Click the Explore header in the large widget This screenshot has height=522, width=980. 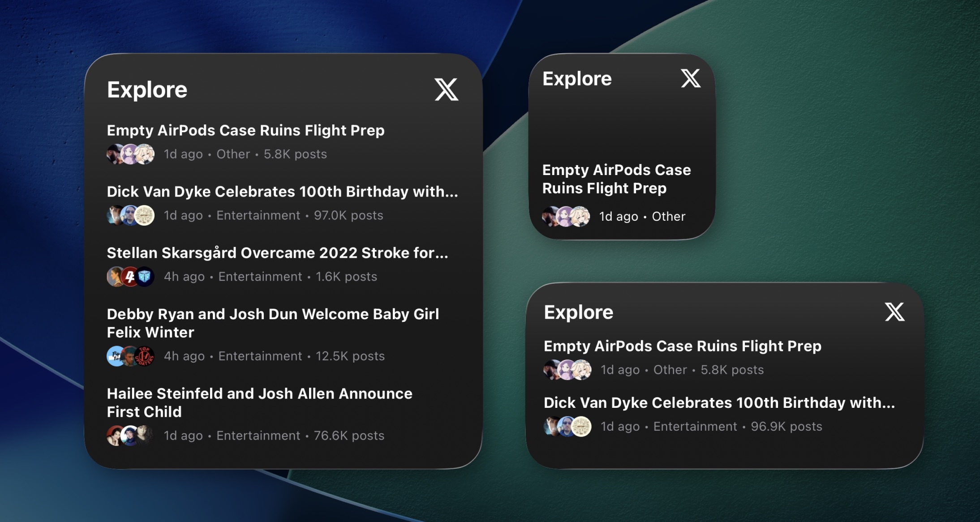[147, 89]
